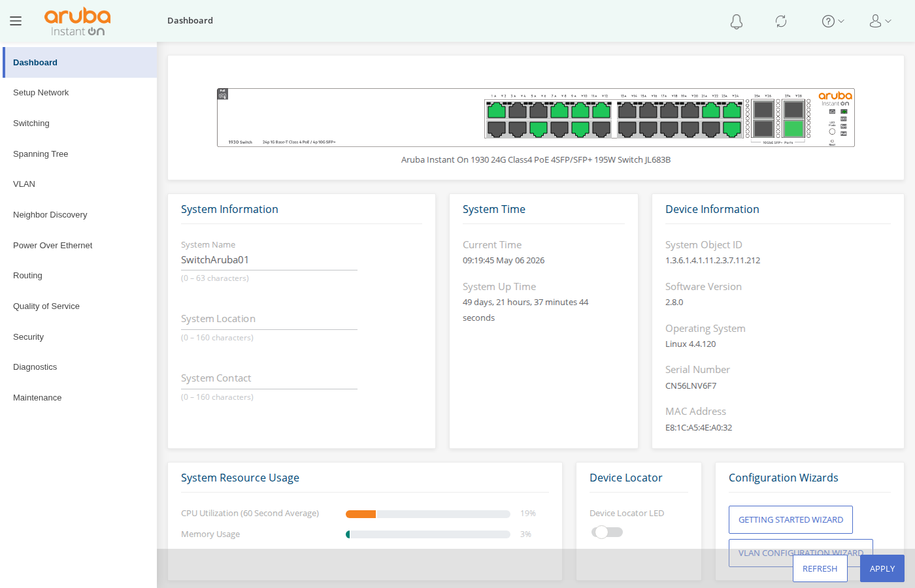This screenshot has height=588, width=915.
Task: Select port 2 on the switch graphic
Action: pos(497,129)
